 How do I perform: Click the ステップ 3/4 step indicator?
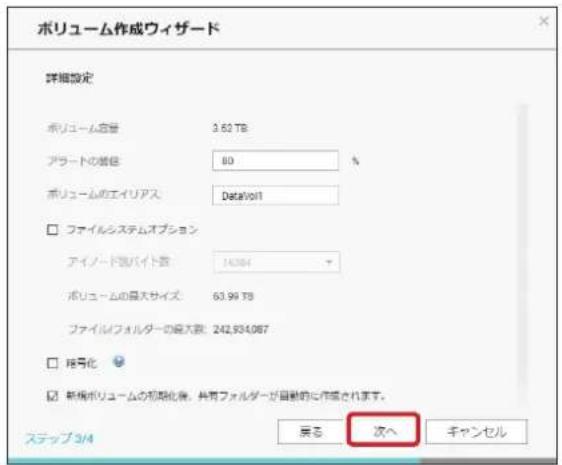click(59, 438)
